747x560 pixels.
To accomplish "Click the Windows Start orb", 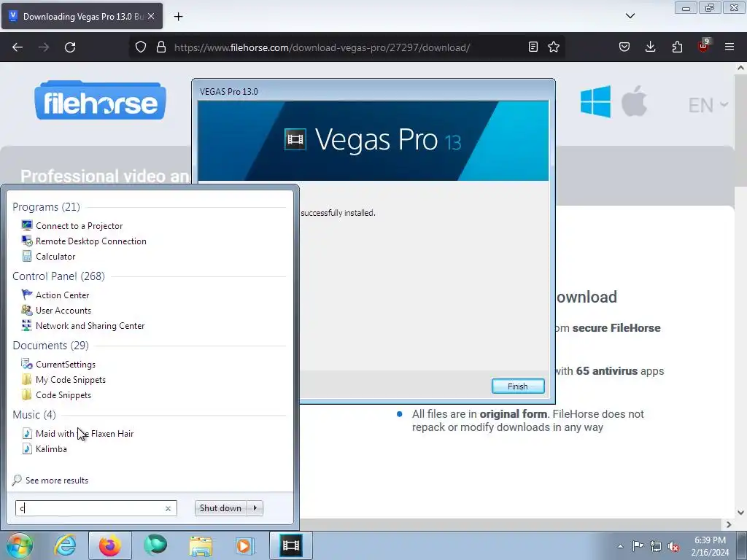I will [x=20, y=545].
